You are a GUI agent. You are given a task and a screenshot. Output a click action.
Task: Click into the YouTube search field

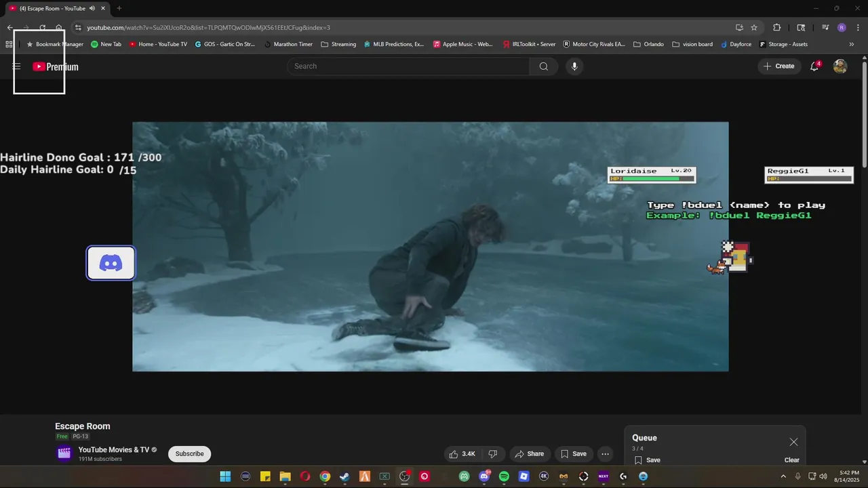[x=408, y=66]
